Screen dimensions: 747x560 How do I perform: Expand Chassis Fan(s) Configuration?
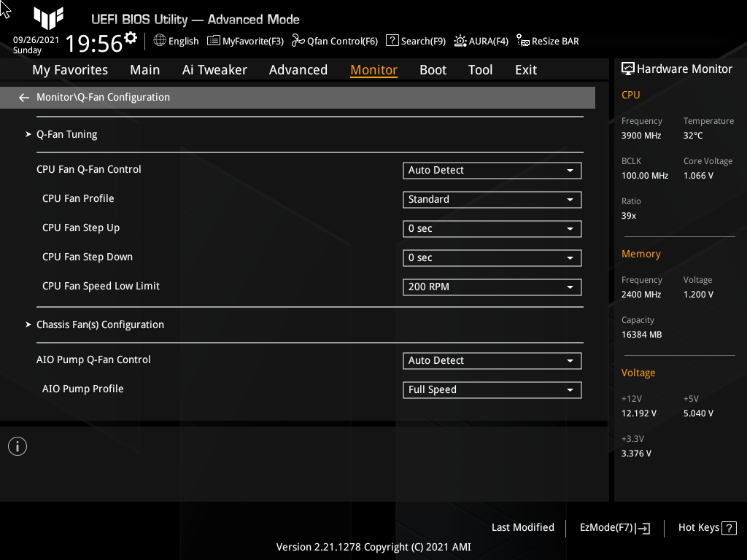click(x=100, y=324)
